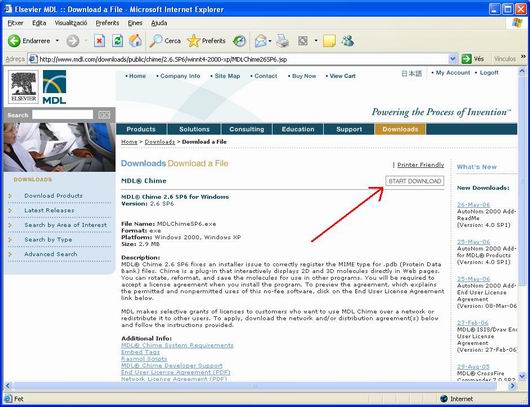The height and width of the screenshot is (407, 530).
Task: Click the Messenger people icon
Action: tap(347, 41)
